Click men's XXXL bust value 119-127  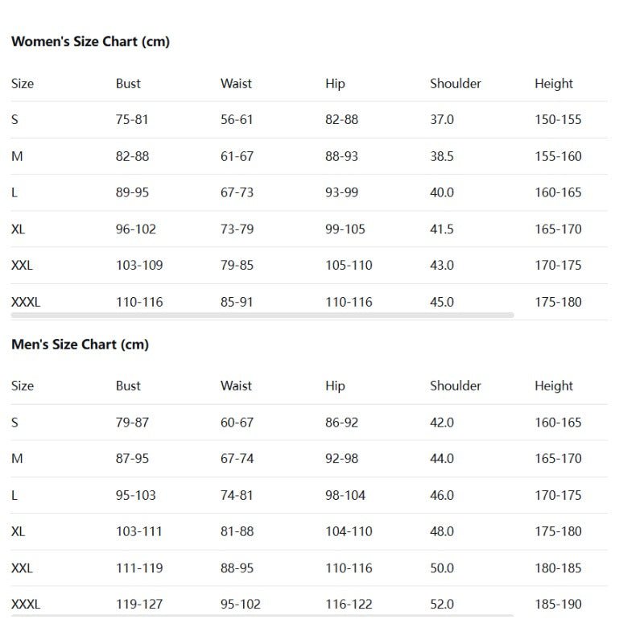pos(139,605)
